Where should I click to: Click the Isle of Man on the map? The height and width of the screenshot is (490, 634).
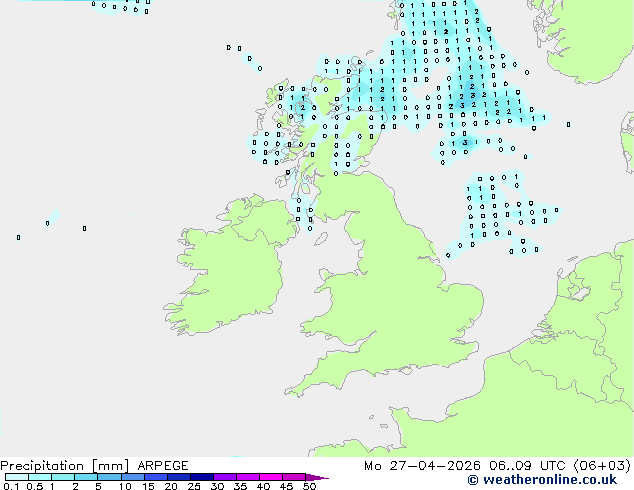[321, 239]
